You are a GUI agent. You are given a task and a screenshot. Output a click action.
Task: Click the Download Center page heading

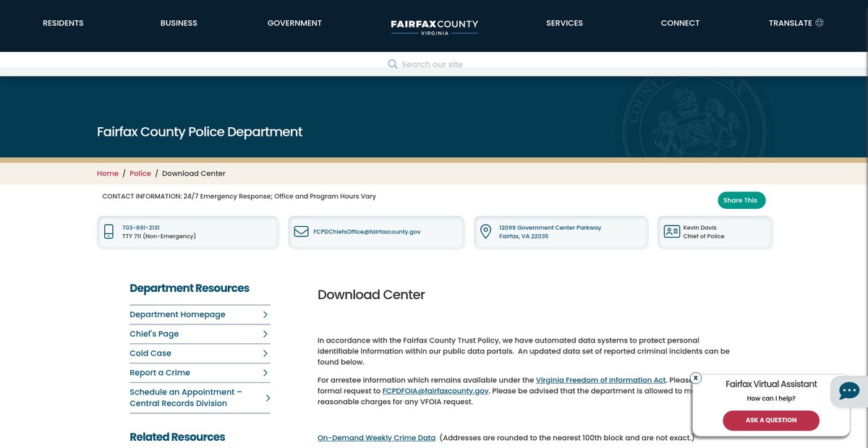[x=371, y=295]
